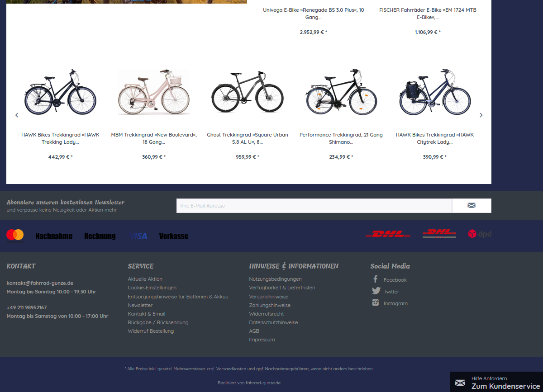Click the price 442,99 €
Viewport: 543px width, 392px height.
pyautogui.click(x=60, y=157)
